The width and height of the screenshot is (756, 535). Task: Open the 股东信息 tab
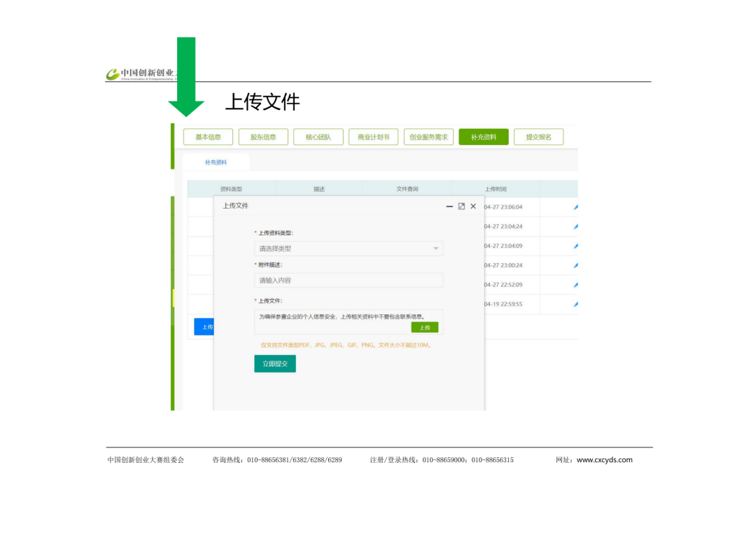point(263,137)
